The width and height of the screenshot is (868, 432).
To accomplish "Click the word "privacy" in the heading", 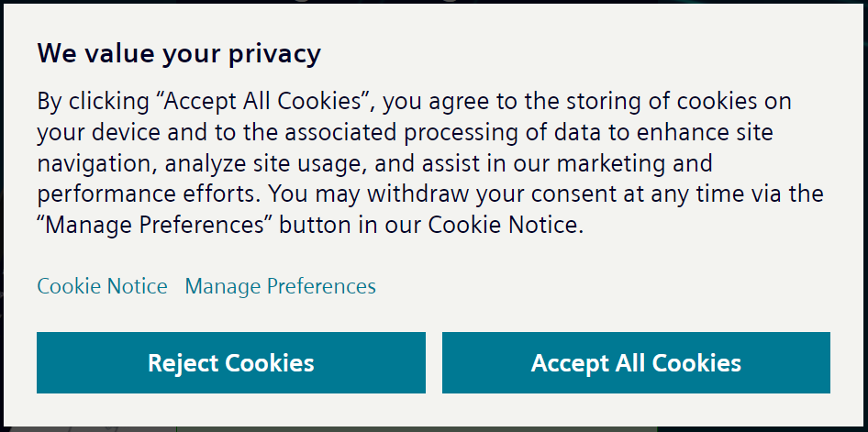I will pos(276,53).
